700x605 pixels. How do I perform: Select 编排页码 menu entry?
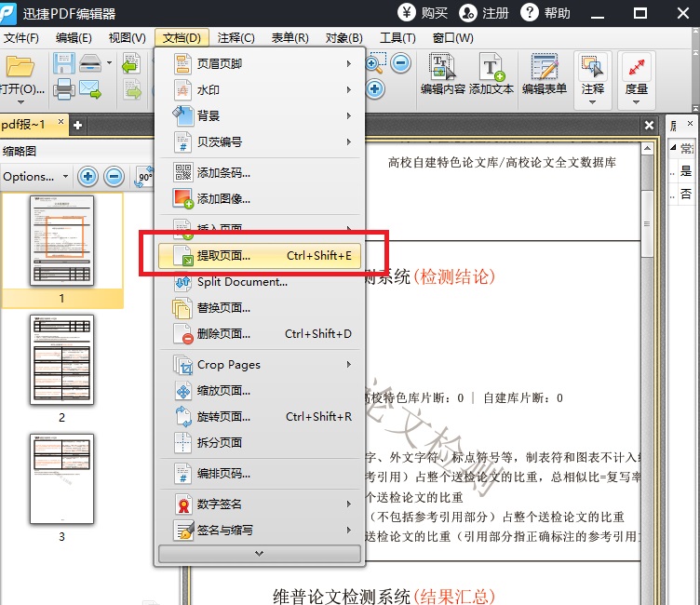click(x=260, y=473)
